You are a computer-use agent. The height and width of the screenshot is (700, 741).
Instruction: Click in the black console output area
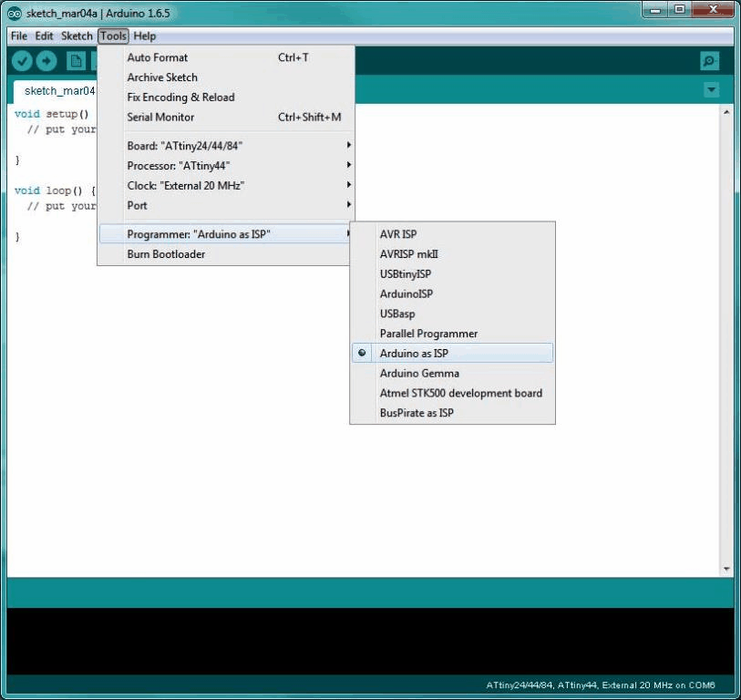[370, 641]
